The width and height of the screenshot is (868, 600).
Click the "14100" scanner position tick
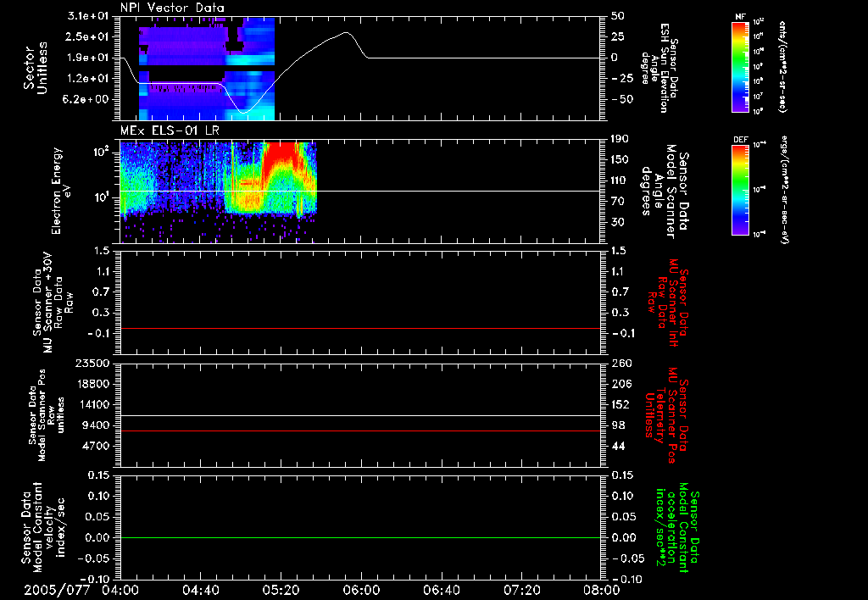[x=92, y=404]
